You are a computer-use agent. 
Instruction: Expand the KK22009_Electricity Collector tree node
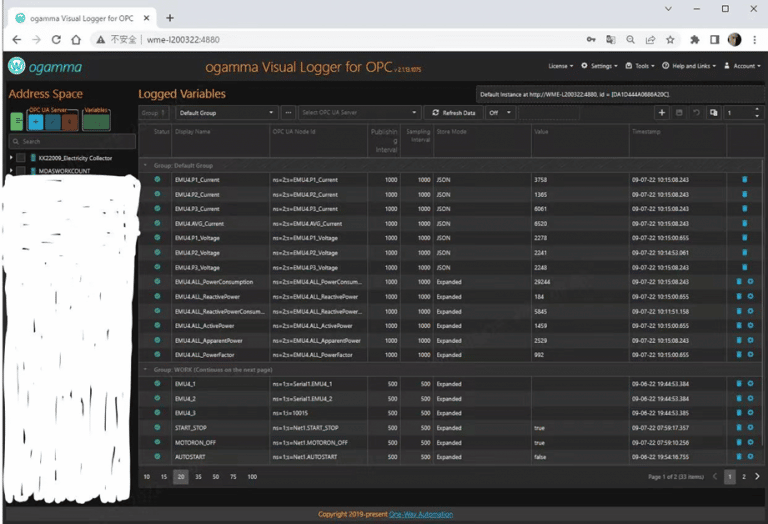11,158
